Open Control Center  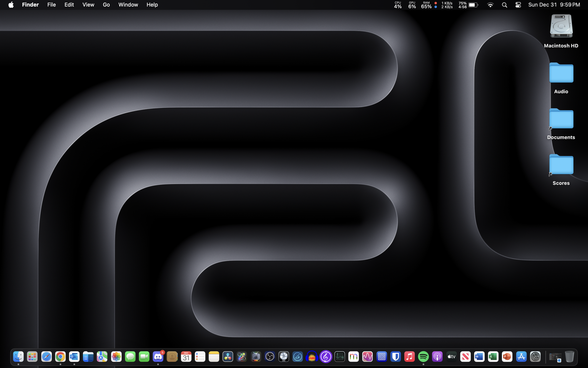pyautogui.click(x=518, y=5)
